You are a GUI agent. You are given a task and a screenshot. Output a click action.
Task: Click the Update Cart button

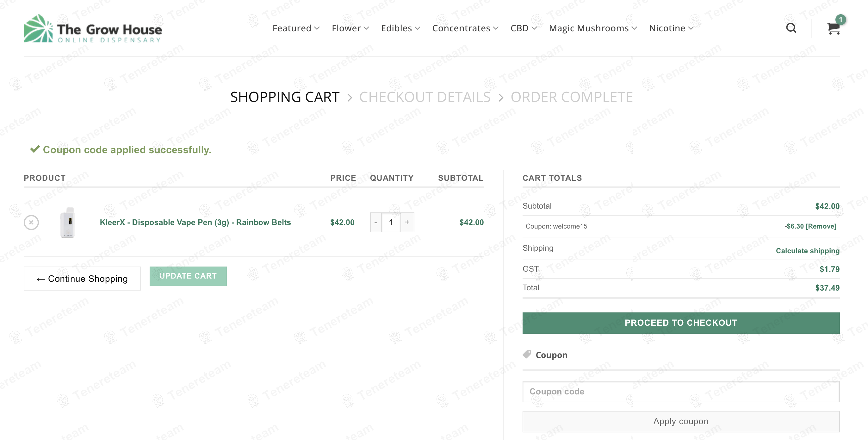(188, 276)
